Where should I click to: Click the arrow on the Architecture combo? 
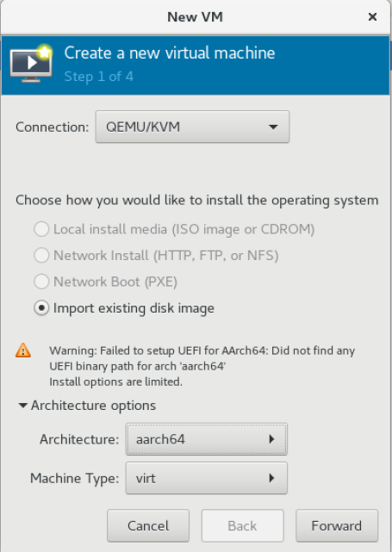click(271, 439)
